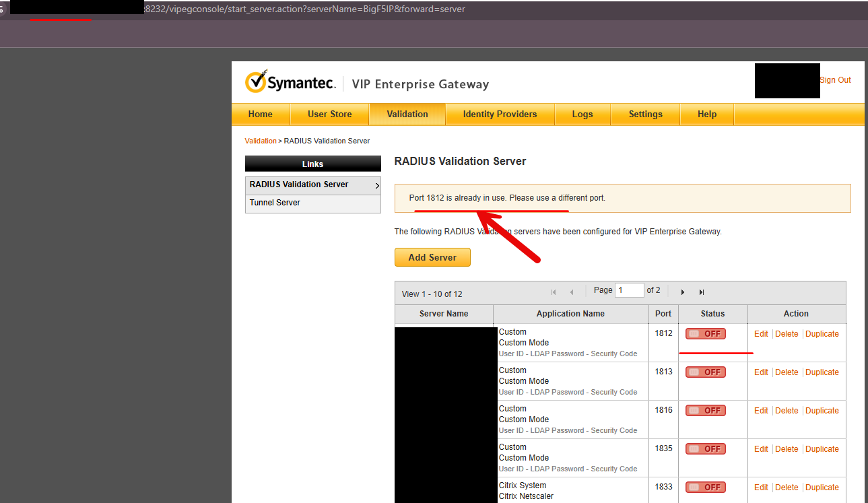The width and height of the screenshot is (868, 503).
Task: Duplicate the port 1812 server
Action: (x=822, y=334)
